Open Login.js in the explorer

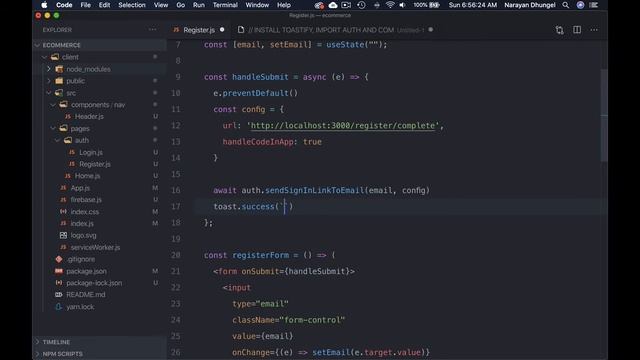pyautogui.click(x=91, y=152)
